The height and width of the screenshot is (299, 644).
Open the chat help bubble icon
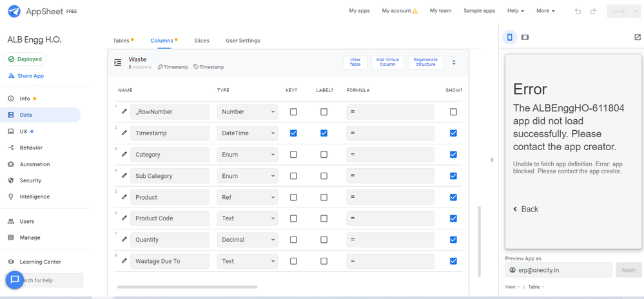tap(15, 280)
